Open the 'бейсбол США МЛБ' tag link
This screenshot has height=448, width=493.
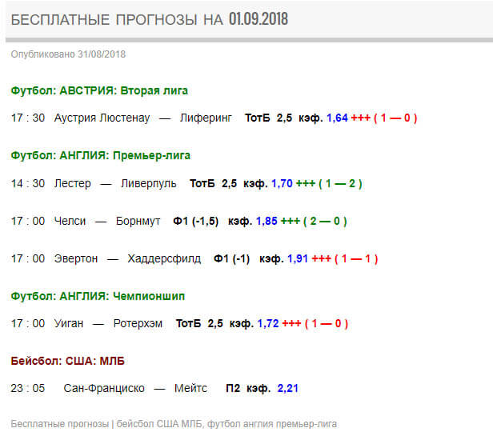[158, 424]
